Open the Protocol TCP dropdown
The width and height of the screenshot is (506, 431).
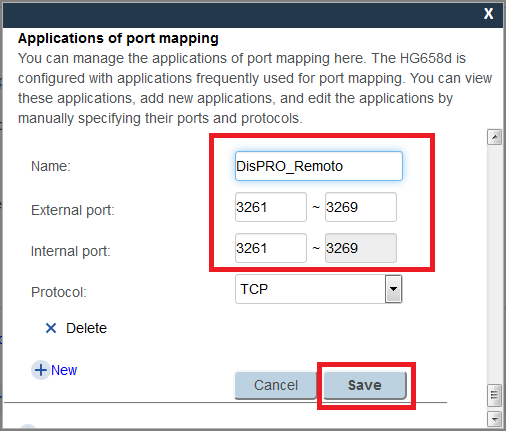coord(319,289)
